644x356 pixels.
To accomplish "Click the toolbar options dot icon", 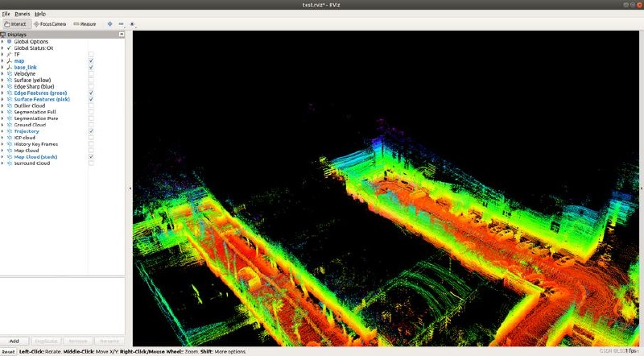I will pos(132,24).
